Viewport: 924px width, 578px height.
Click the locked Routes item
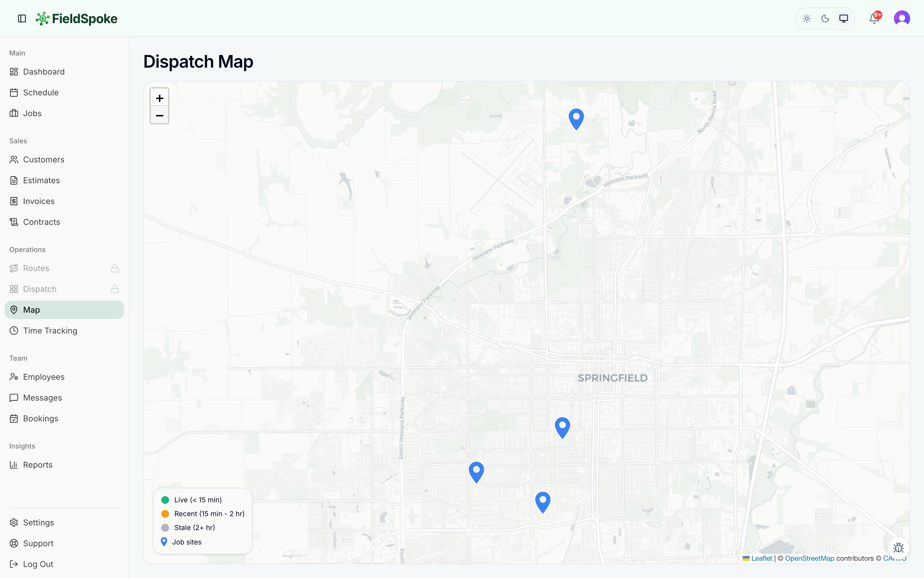(x=64, y=268)
